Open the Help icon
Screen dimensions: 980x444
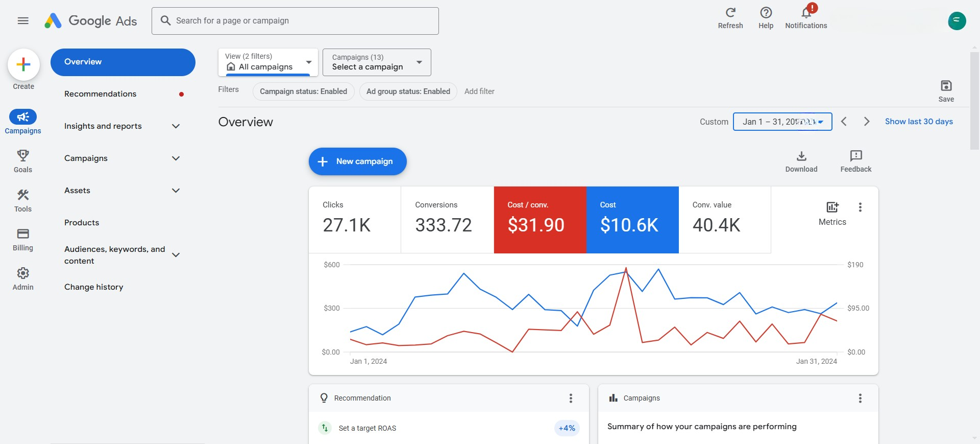(766, 13)
